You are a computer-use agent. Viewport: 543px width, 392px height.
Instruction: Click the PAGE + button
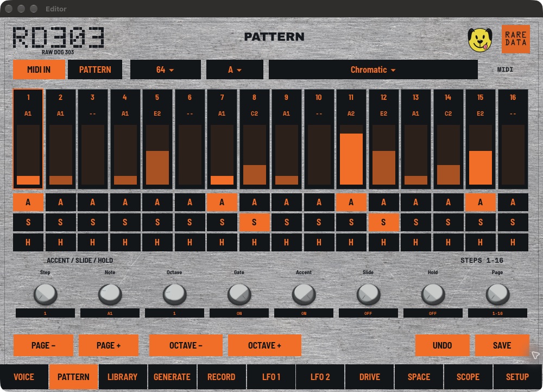tap(109, 345)
